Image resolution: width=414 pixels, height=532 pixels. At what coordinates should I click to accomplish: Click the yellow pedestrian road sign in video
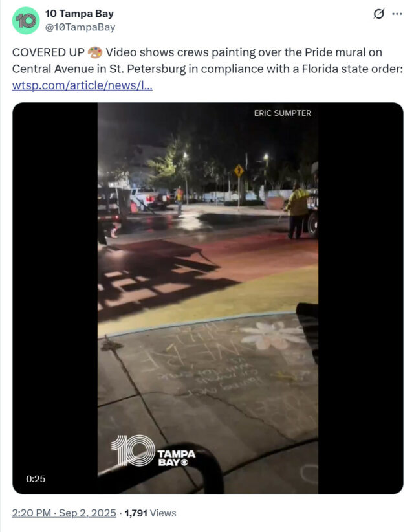(x=239, y=171)
